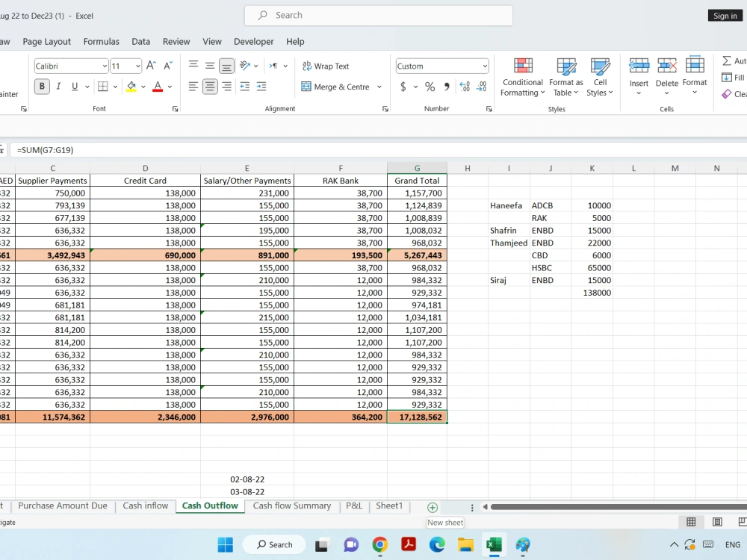The width and height of the screenshot is (747, 560).
Task: Open the Data ribbon tab
Action: (141, 41)
